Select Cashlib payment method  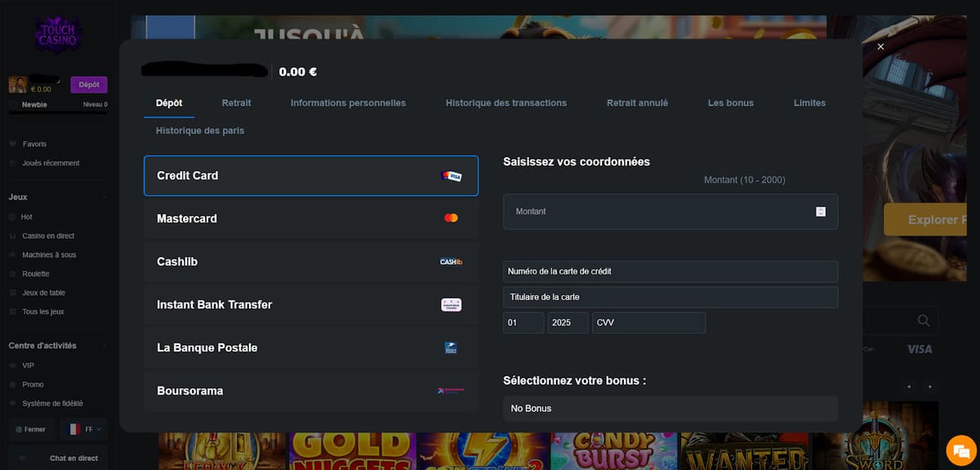coord(311,262)
